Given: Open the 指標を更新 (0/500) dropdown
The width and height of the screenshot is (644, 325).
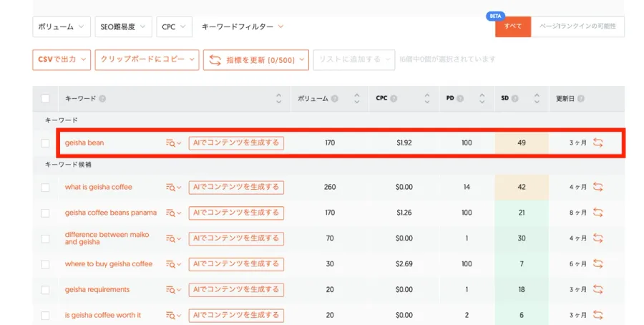Looking at the screenshot, I should click(x=256, y=60).
